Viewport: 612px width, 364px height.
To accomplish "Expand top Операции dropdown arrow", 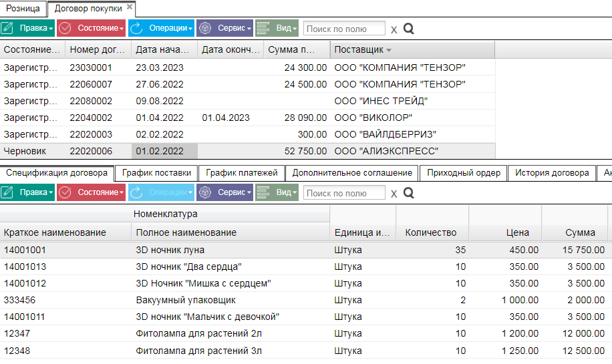I will (190, 29).
